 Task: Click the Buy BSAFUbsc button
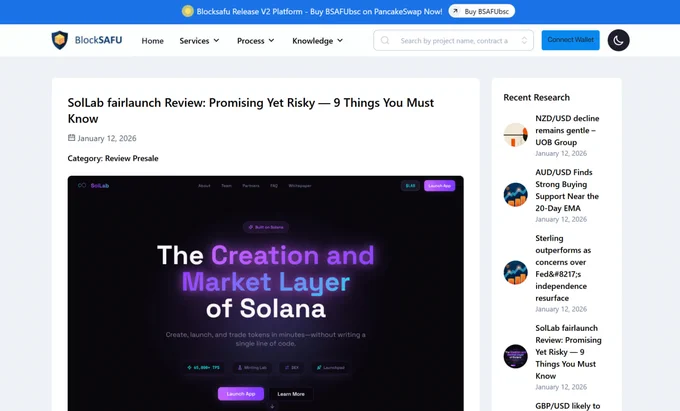point(482,11)
